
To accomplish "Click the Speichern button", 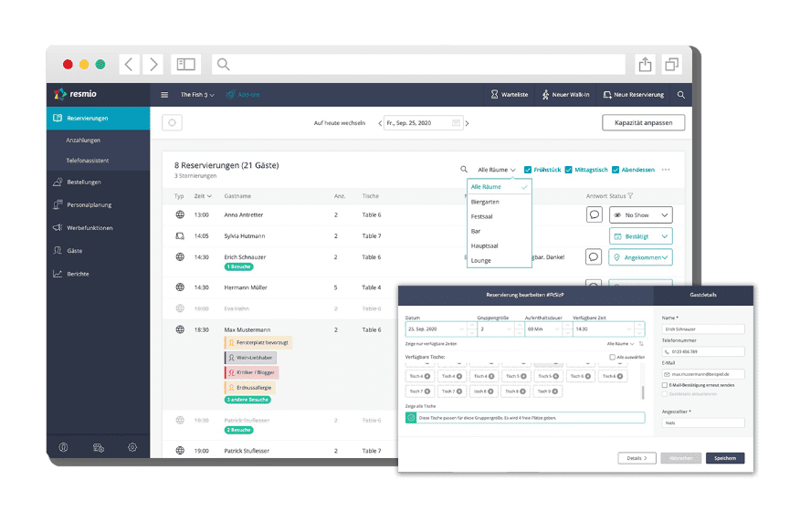I will point(725,458).
